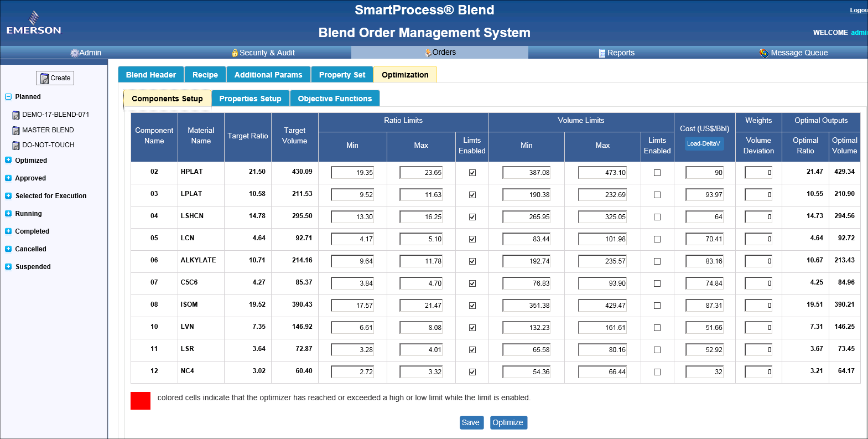The image size is (868, 439).
Task: Click the welcome admin username text
Action: (859, 33)
